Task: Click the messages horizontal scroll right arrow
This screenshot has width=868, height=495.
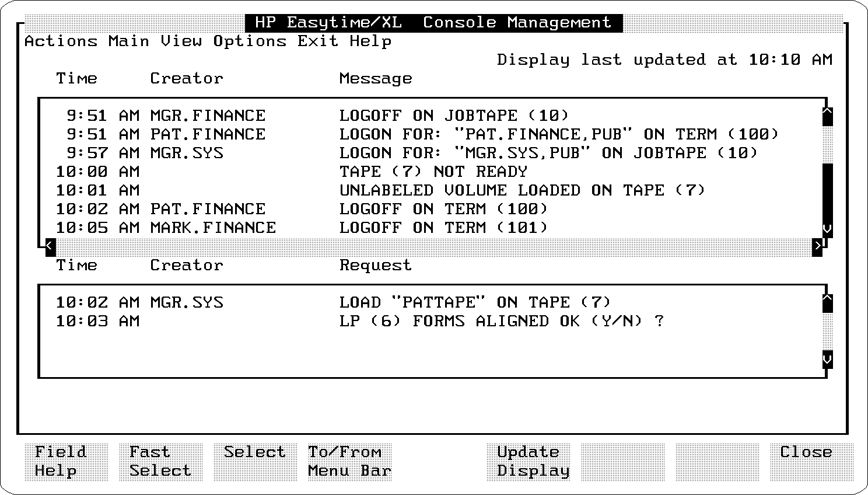Action: (x=817, y=246)
